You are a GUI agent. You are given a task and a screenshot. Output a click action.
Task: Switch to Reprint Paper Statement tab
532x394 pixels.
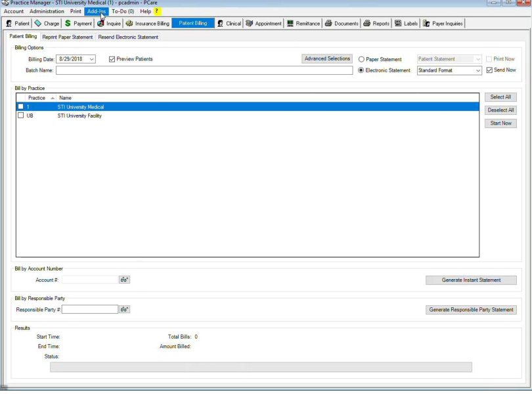click(68, 37)
